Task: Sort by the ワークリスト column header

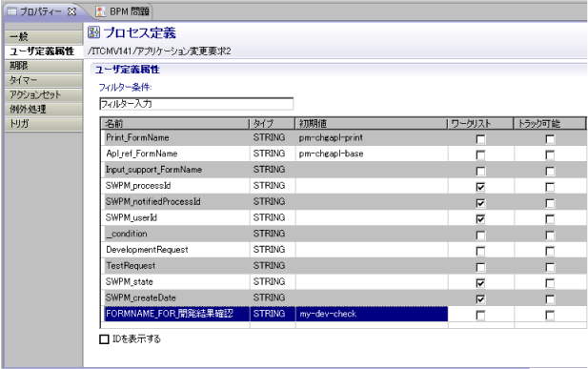Action: 480,124
